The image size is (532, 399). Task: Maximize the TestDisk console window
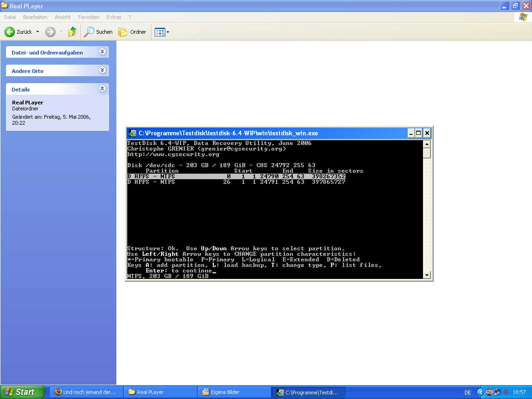pyautogui.click(x=419, y=133)
